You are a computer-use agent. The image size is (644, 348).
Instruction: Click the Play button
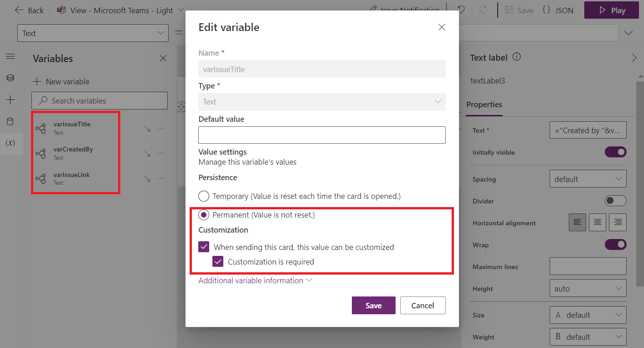tap(611, 10)
